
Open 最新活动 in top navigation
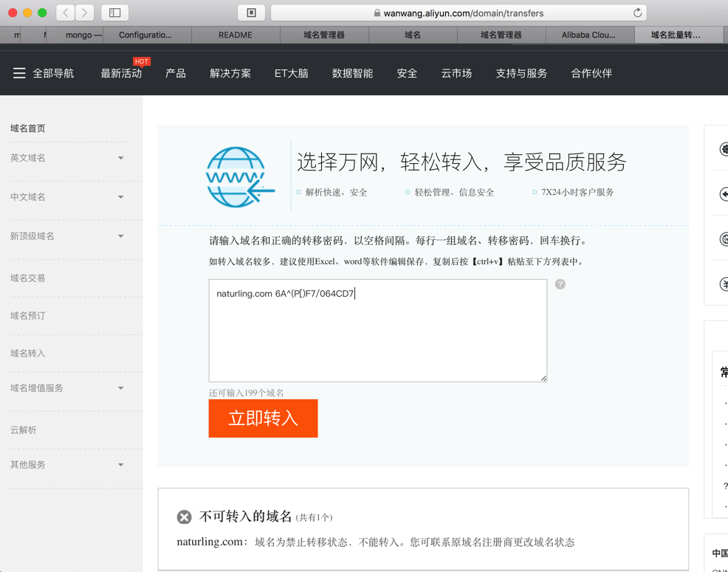tap(121, 73)
